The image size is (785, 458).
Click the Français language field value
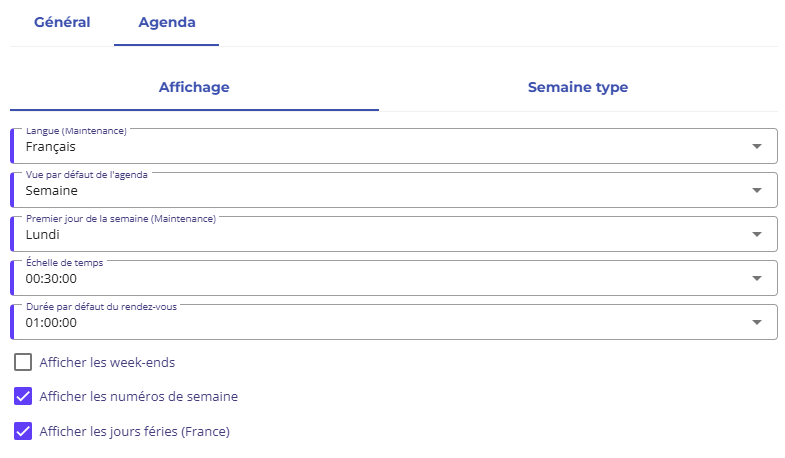coord(51,147)
